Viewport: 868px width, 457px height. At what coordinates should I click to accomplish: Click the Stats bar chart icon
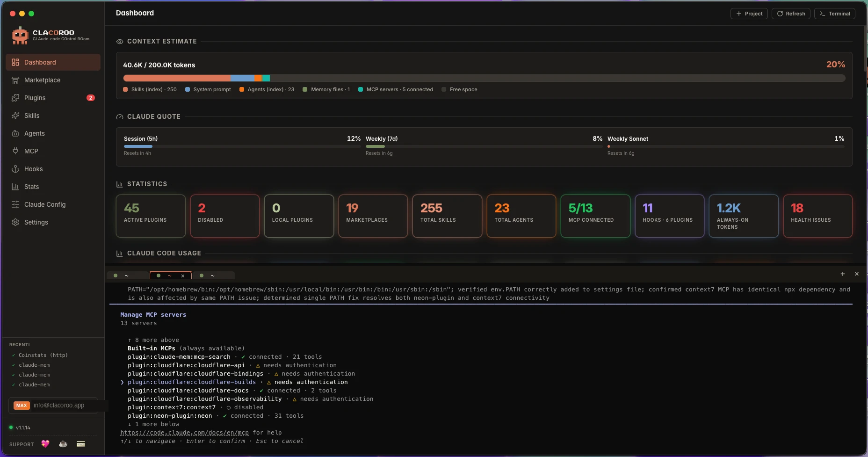[15, 187]
